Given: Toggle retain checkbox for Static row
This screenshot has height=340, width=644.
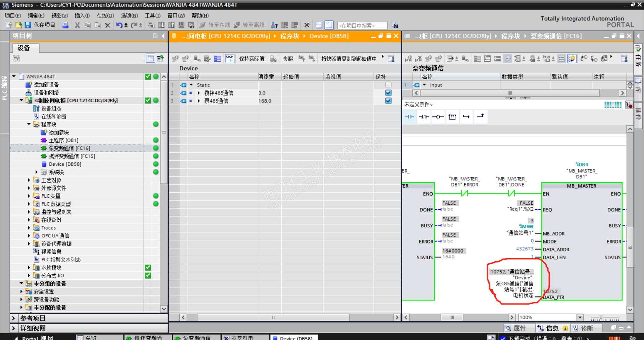Looking at the screenshot, I should (388, 85).
